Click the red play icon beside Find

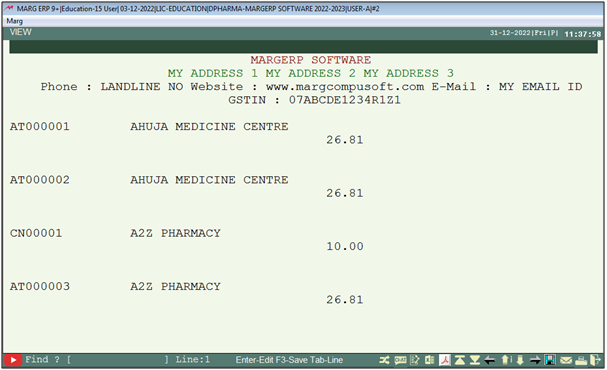point(13,360)
